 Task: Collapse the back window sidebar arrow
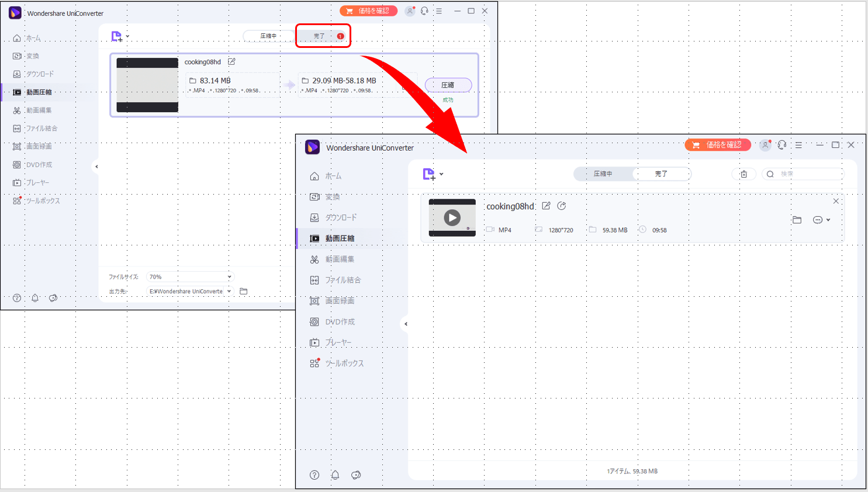pyautogui.click(x=96, y=167)
